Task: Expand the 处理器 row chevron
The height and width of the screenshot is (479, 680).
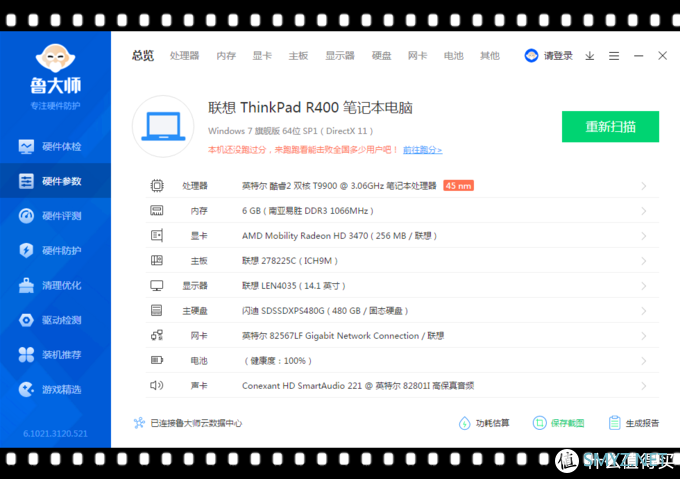Action: 644,186
